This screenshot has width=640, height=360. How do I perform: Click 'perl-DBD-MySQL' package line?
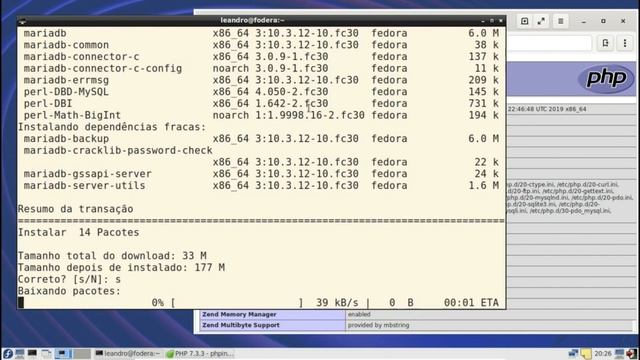click(261, 92)
